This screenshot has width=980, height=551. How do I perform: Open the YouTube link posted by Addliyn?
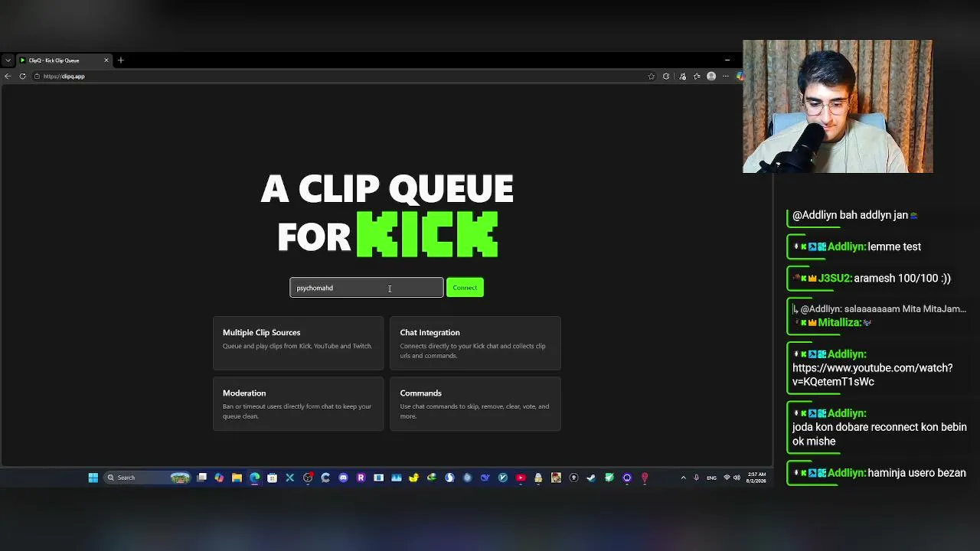[873, 375]
